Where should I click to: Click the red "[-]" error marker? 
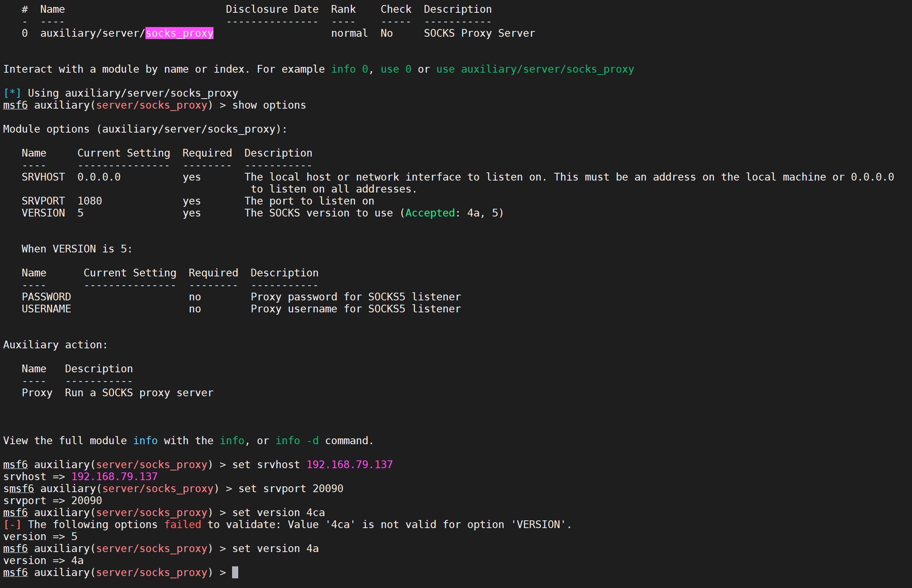point(12,525)
